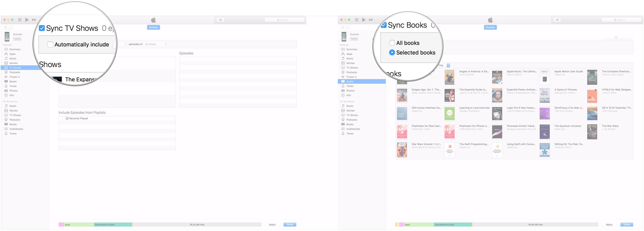Screen dimensions: 644x231
Task: Click Apply in left TV Shows window
Action: click(272, 225)
